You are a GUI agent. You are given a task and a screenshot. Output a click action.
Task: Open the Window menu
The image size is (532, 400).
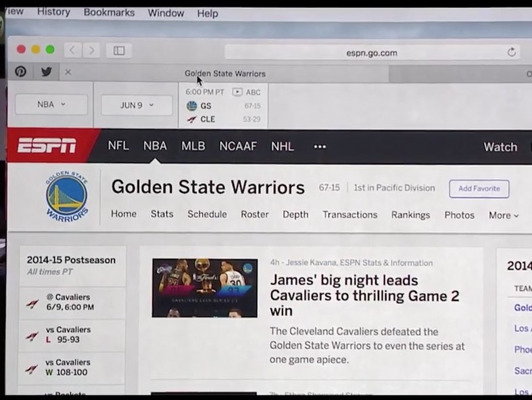166,14
